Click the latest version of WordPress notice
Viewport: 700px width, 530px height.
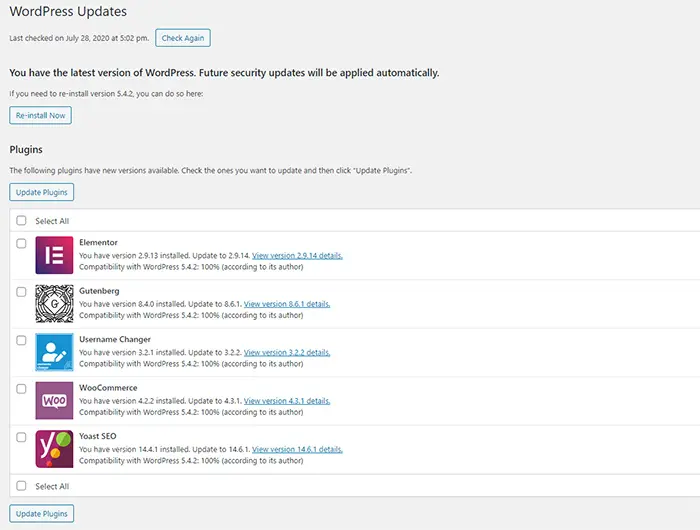pos(224,73)
